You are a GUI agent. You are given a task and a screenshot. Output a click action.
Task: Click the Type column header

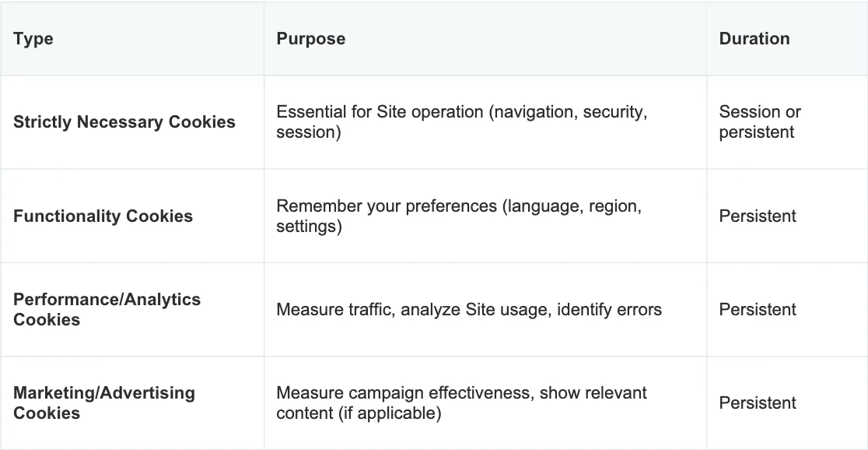click(33, 39)
